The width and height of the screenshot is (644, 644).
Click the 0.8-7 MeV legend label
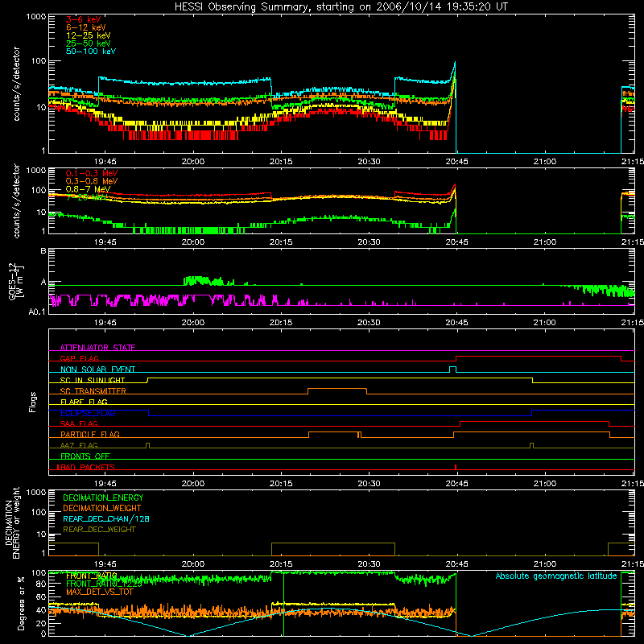coord(88,189)
